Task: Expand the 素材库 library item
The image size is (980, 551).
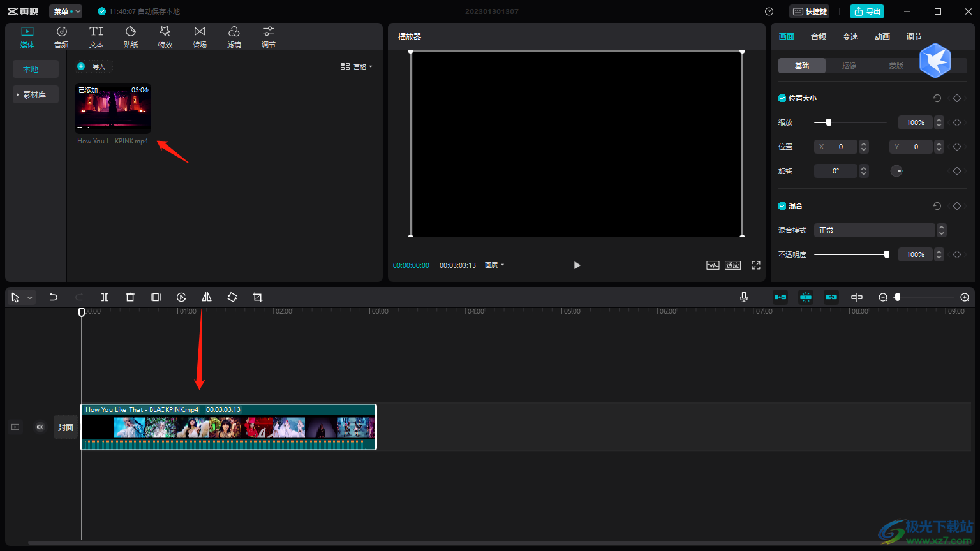Action: pos(36,94)
